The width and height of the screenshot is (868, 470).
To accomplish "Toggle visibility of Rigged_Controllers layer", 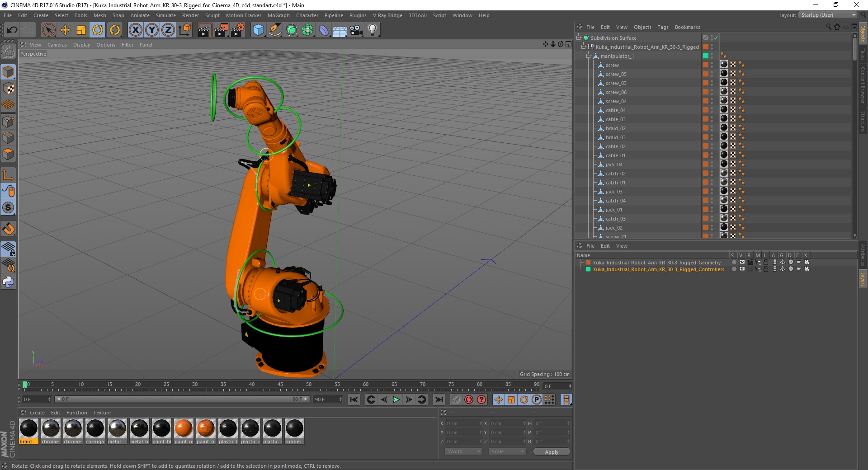I will pyautogui.click(x=742, y=269).
